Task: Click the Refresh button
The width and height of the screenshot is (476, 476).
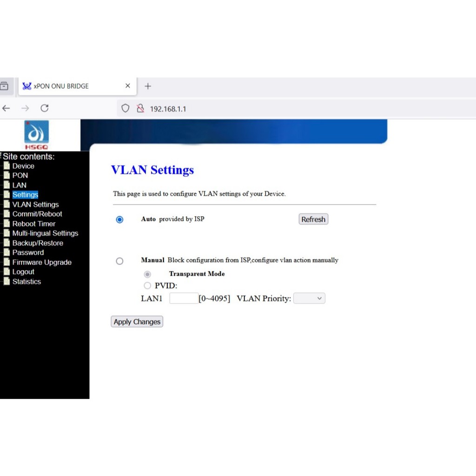Action: 313,219
